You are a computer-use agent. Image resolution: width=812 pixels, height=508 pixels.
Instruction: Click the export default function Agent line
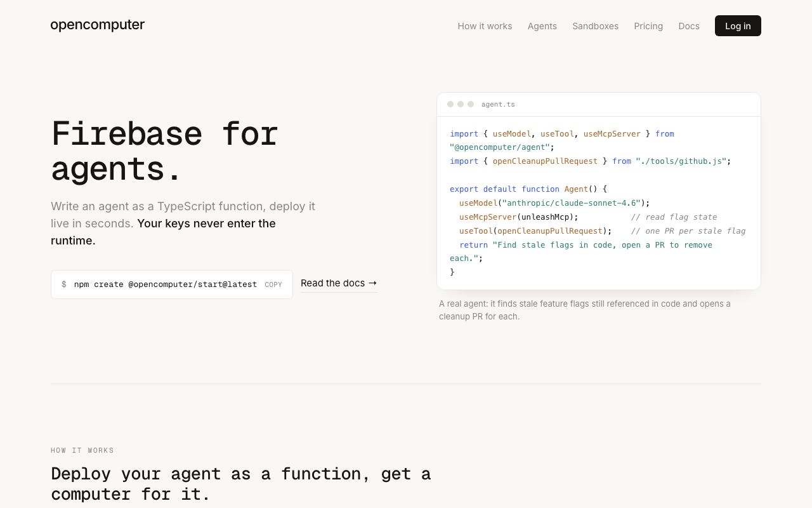pos(528,189)
